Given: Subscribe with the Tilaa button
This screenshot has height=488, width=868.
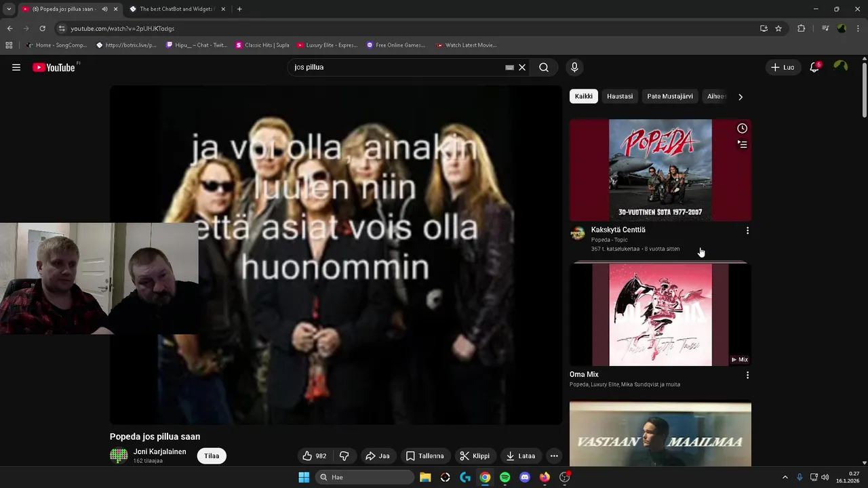Looking at the screenshot, I should [x=212, y=456].
